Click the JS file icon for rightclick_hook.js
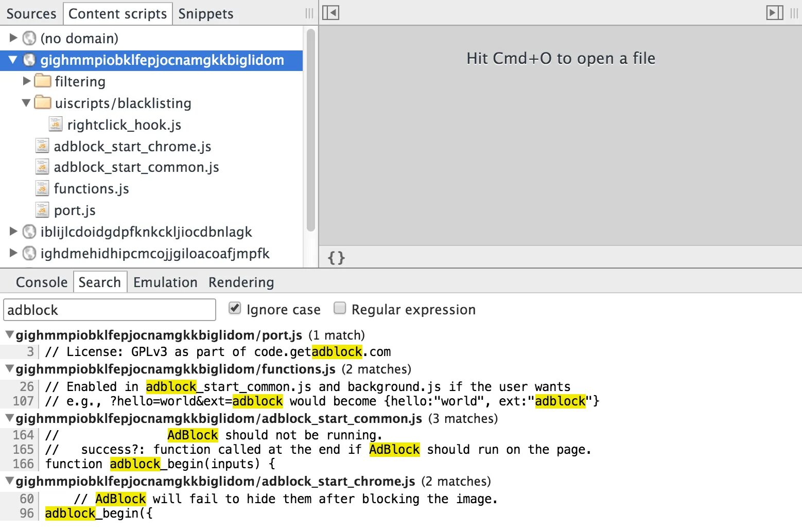 56,124
